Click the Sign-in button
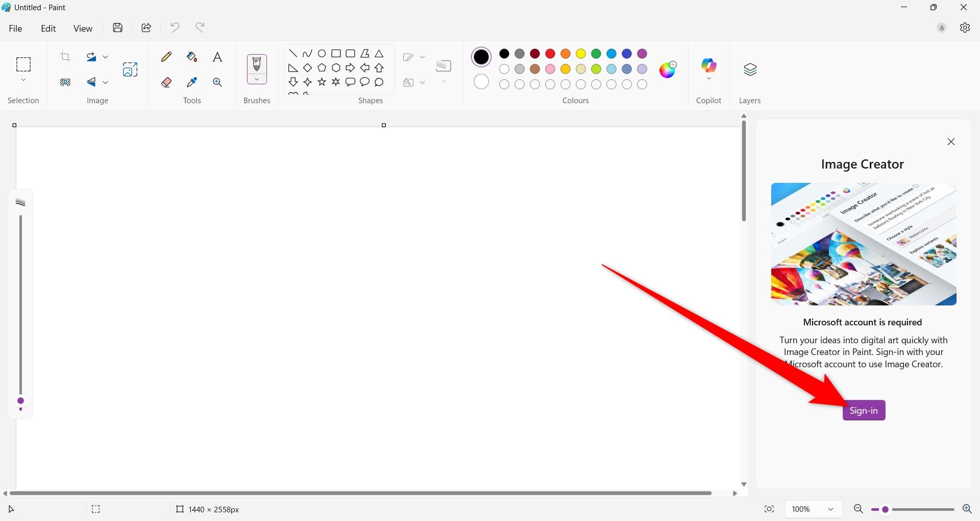The height and width of the screenshot is (521, 980). 864,411
